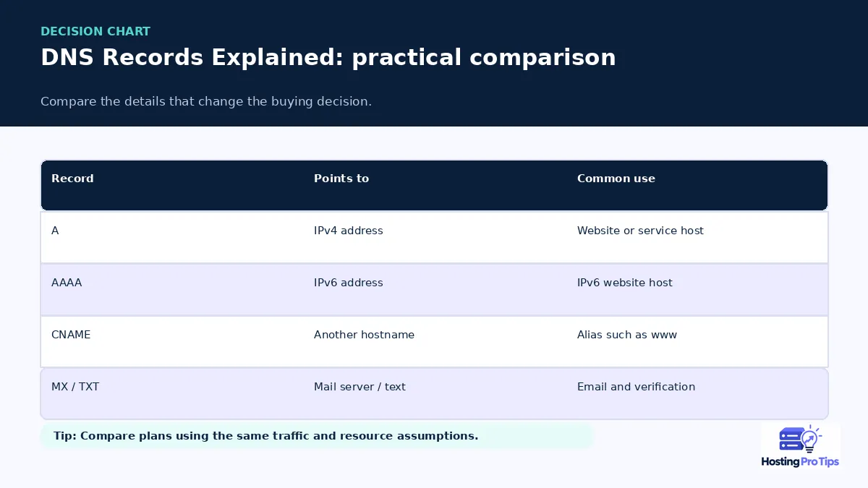868x488 pixels.
Task: Select the 'Website or service host' cell
Action: (x=640, y=231)
